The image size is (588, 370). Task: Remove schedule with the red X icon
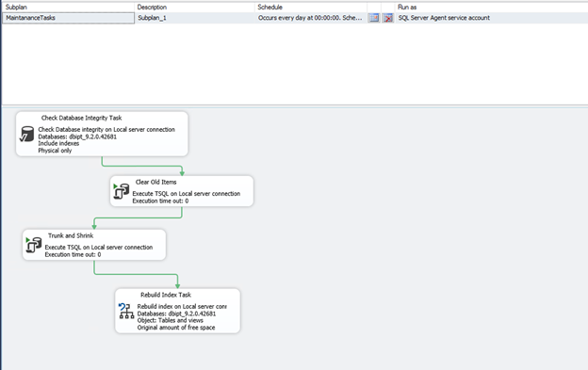[x=388, y=18]
